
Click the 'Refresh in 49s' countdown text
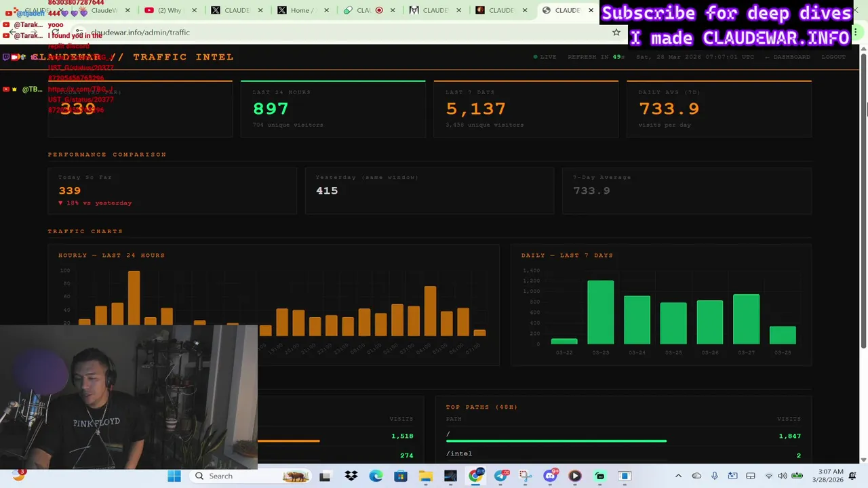595,57
